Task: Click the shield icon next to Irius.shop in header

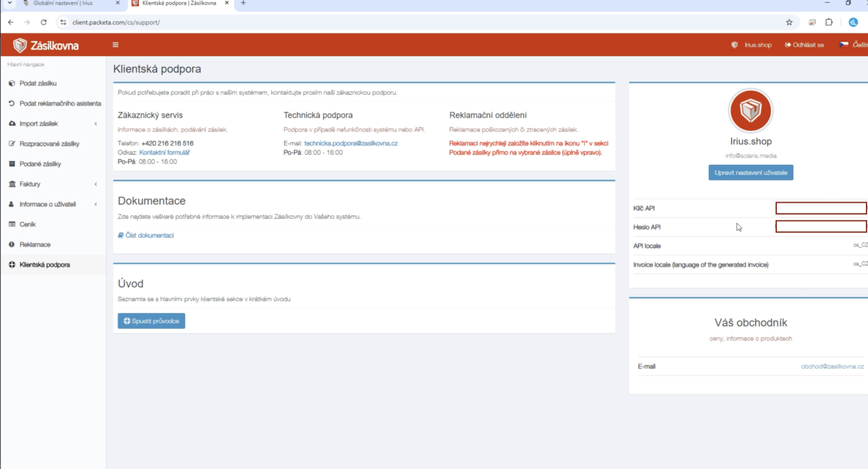Action: [x=735, y=45]
